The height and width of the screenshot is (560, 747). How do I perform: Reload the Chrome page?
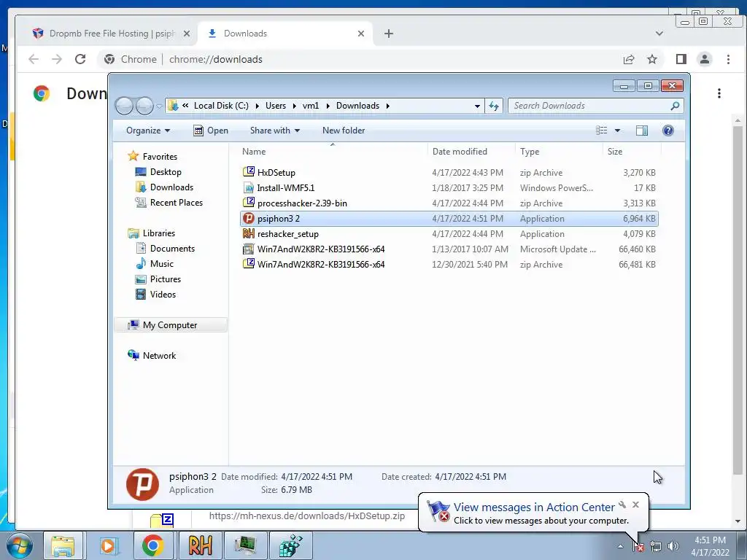tap(80, 59)
